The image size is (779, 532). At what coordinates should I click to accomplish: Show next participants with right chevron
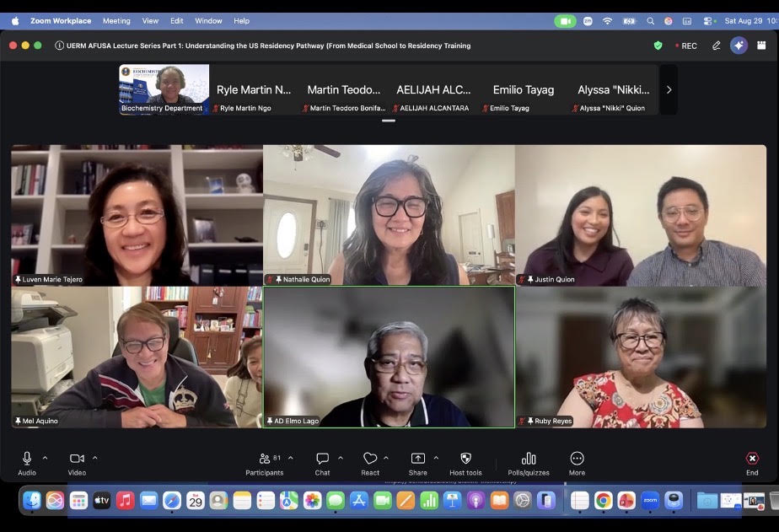click(x=669, y=90)
